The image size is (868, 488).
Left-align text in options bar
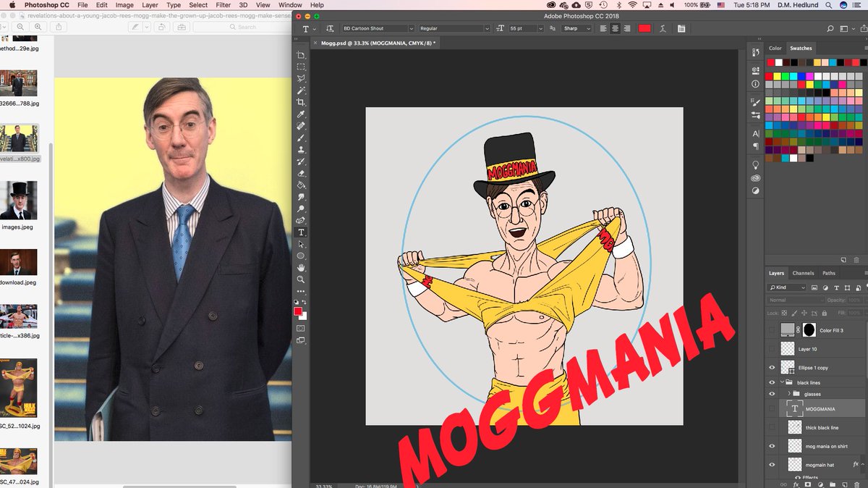click(603, 28)
